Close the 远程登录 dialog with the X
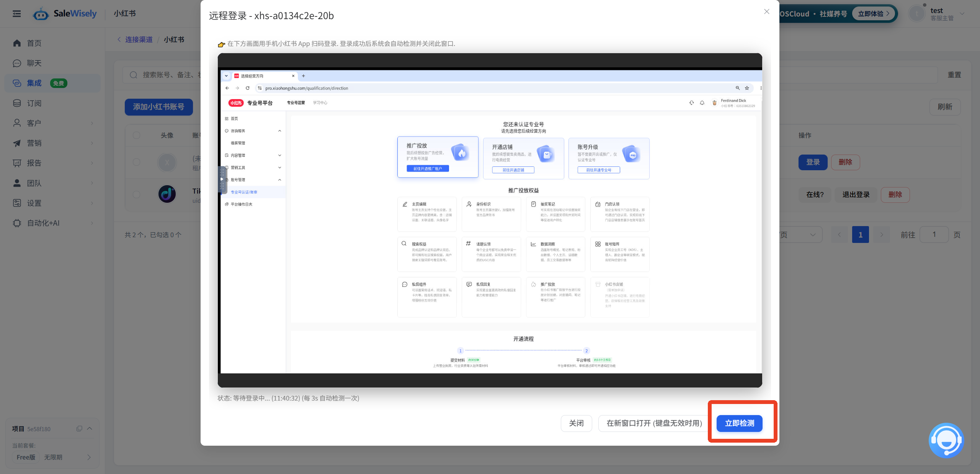The image size is (980, 474). [766, 11]
